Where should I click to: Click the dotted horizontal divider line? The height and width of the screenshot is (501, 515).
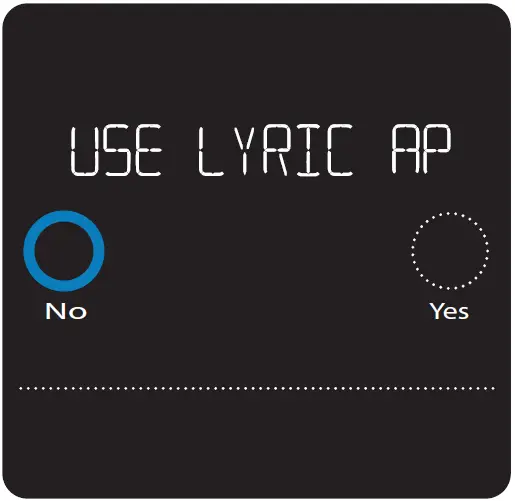[257, 388]
